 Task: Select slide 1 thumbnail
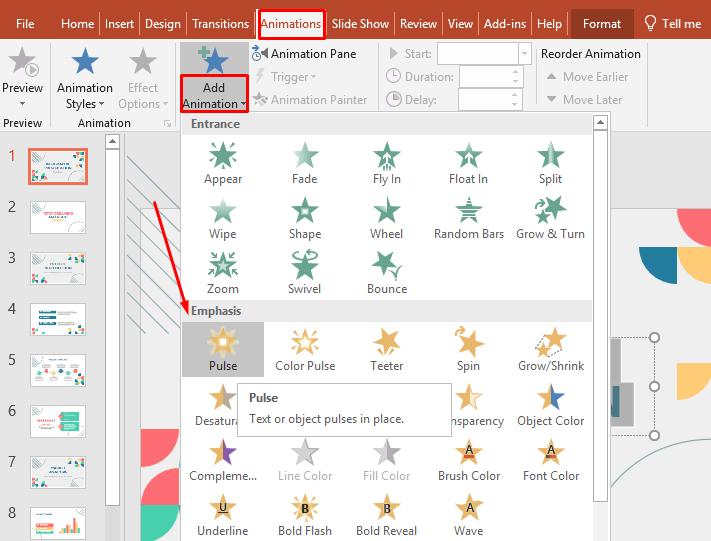pos(58,166)
